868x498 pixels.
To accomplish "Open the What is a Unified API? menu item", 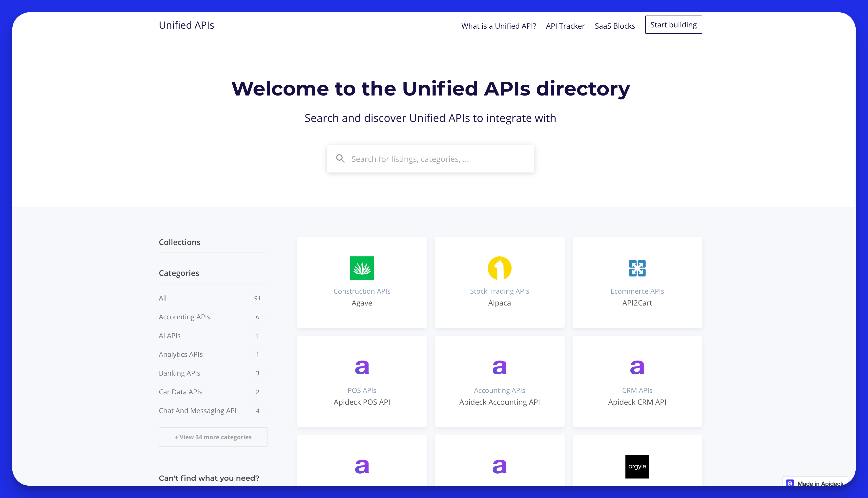I will pos(498,26).
